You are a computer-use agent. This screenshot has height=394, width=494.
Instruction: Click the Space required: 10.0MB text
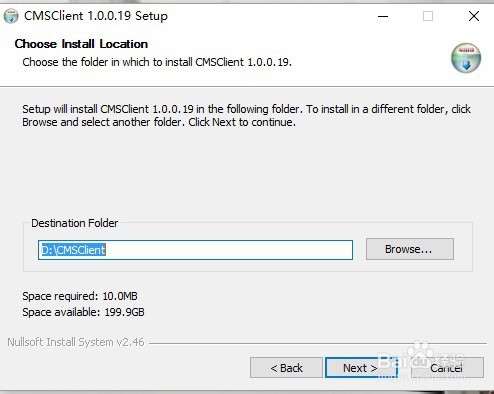(80, 296)
